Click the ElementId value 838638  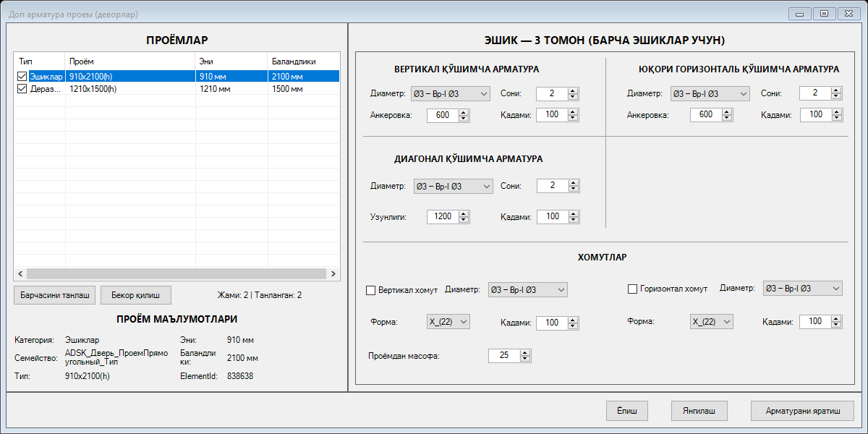tap(240, 376)
